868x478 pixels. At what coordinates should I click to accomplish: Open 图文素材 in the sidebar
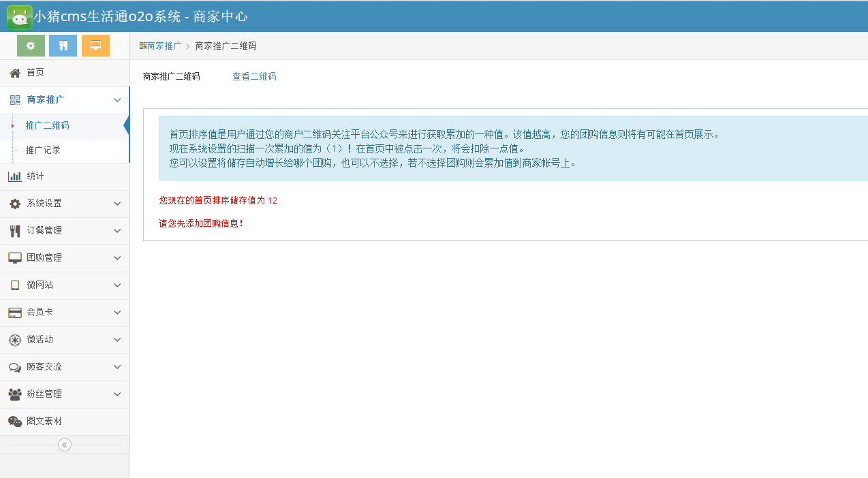(44, 421)
